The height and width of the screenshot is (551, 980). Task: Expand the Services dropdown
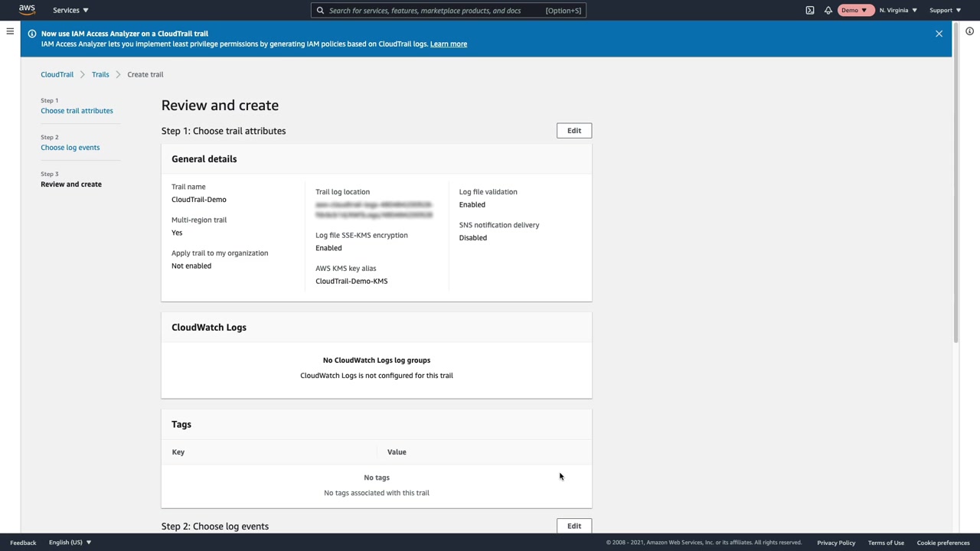click(x=70, y=11)
